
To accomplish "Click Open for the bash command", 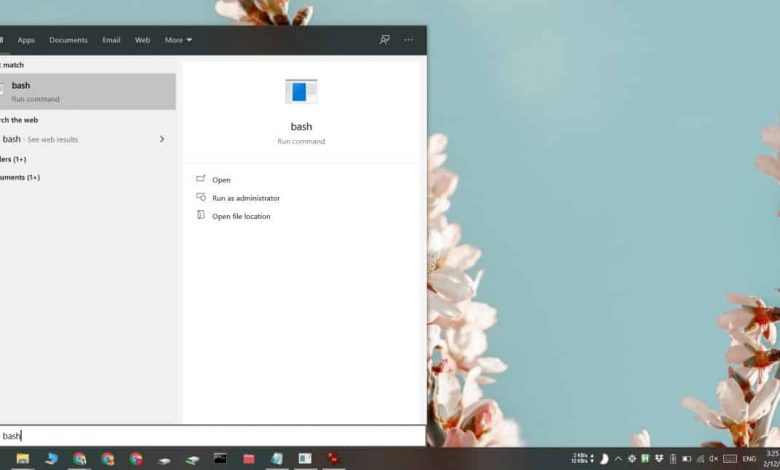I will [221, 180].
